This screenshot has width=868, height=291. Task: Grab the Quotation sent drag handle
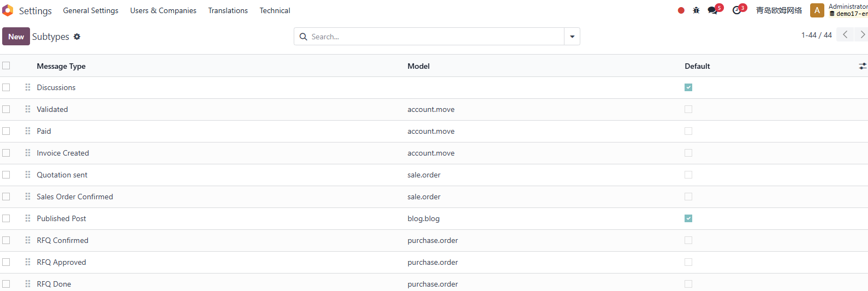point(28,175)
